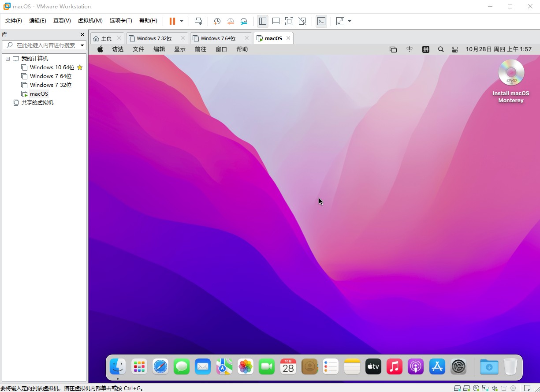Collapse the 我的计算机 tree node
Screen dimensions: 540x392
(x=7, y=58)
